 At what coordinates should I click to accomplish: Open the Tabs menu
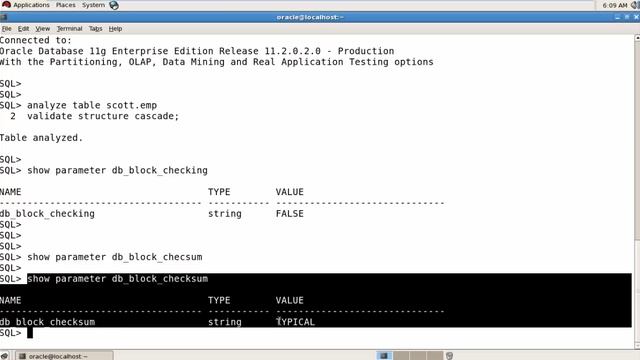pyautogui.click(x=96, y=29)
